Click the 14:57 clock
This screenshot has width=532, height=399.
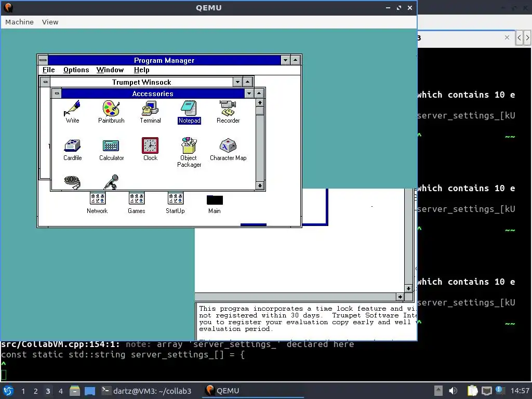click(x=520, y=391)
